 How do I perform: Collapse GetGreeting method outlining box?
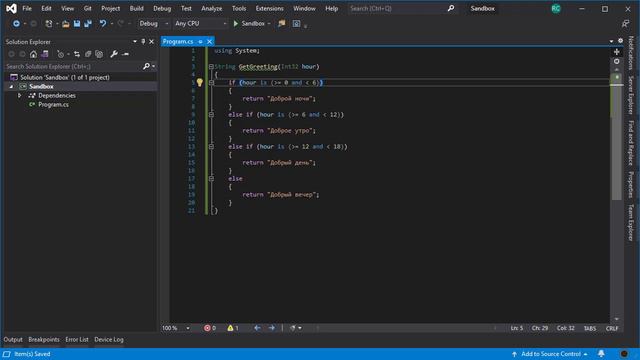(x=211, y=67)
